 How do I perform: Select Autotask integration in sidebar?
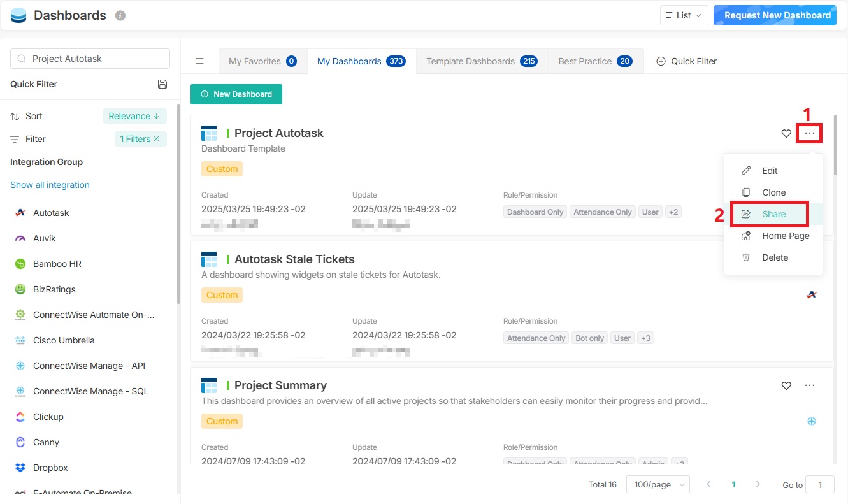[51, 213]
